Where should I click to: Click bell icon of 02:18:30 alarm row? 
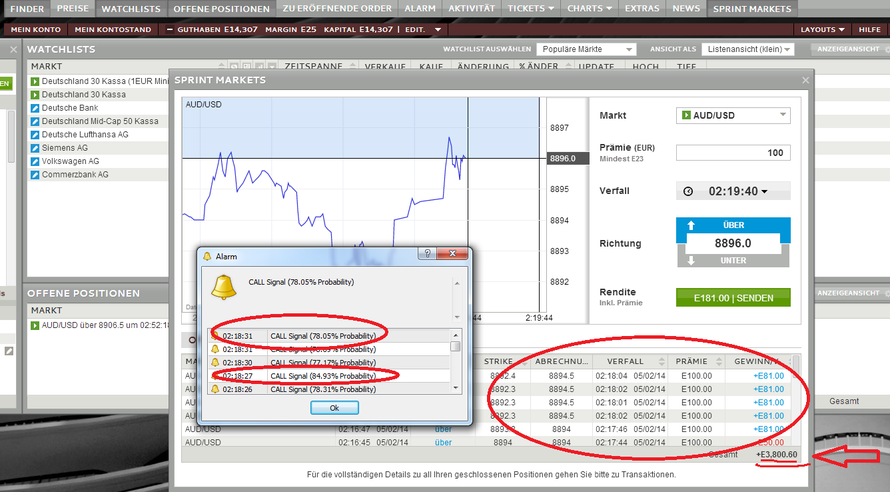click(215, 362)
